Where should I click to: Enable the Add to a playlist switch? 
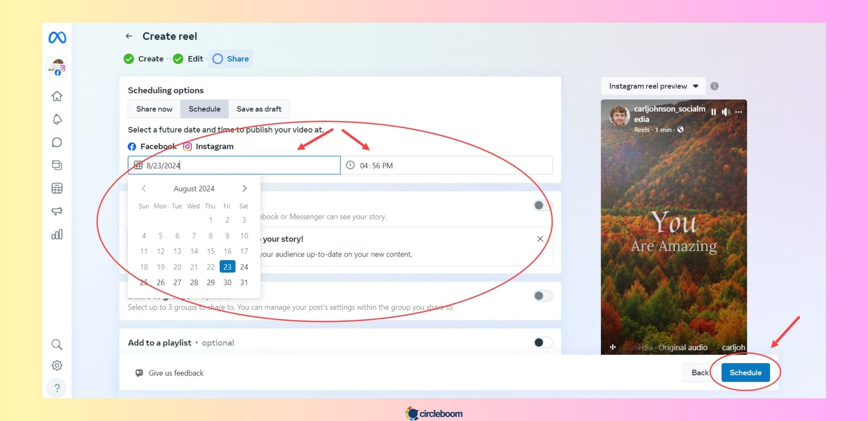pos(542,343)
